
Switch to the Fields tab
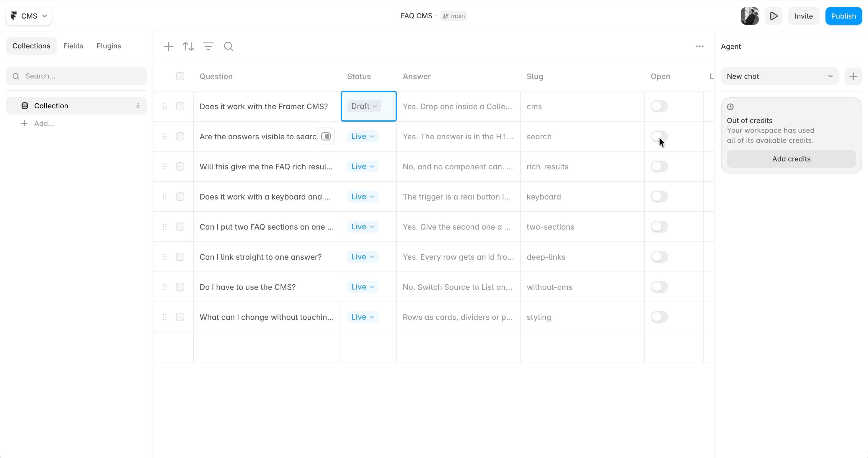pos(73,46)
